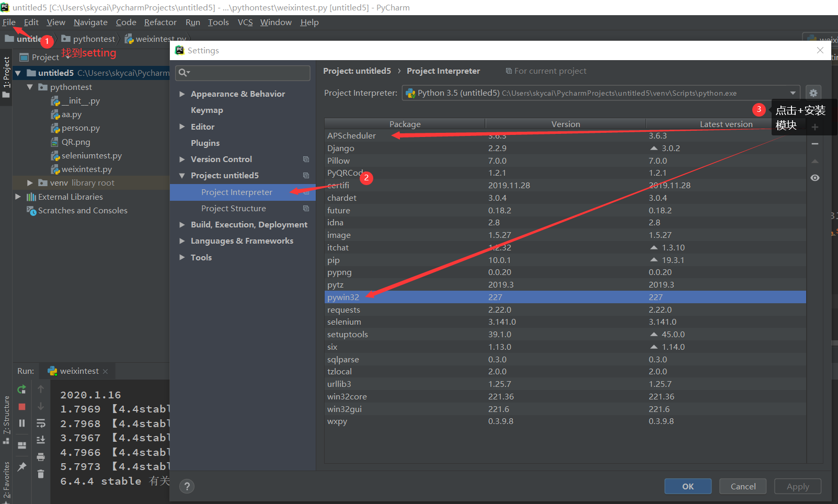838x504 pixels.
Task: Click pythontest in navigation breadcrumb bar
Action: [94, 39]
